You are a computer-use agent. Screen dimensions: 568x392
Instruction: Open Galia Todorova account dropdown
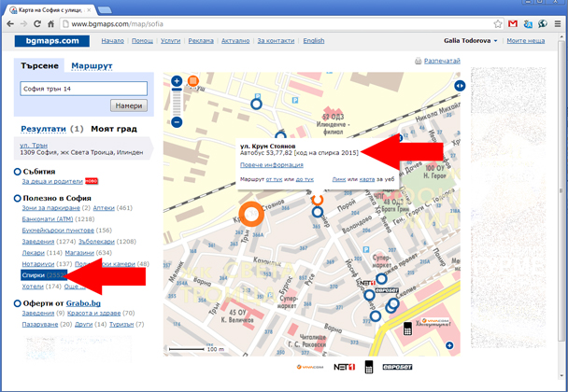(x=471, y=41)
